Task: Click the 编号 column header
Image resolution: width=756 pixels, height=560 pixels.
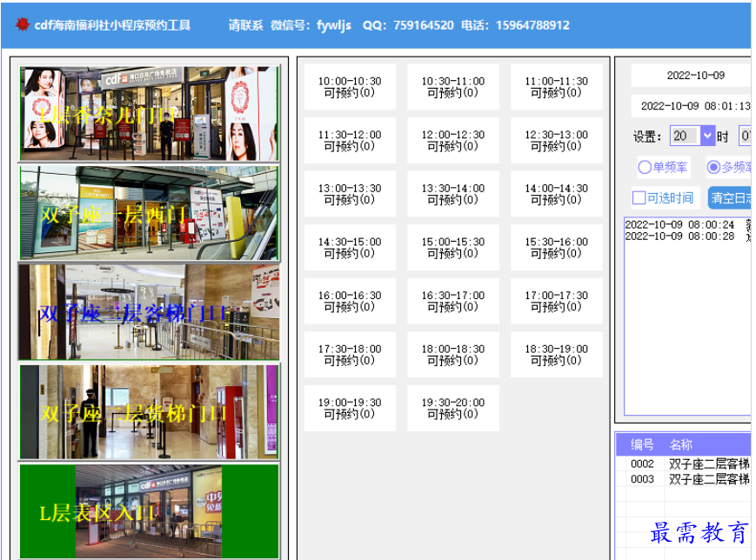Action: 642,444
